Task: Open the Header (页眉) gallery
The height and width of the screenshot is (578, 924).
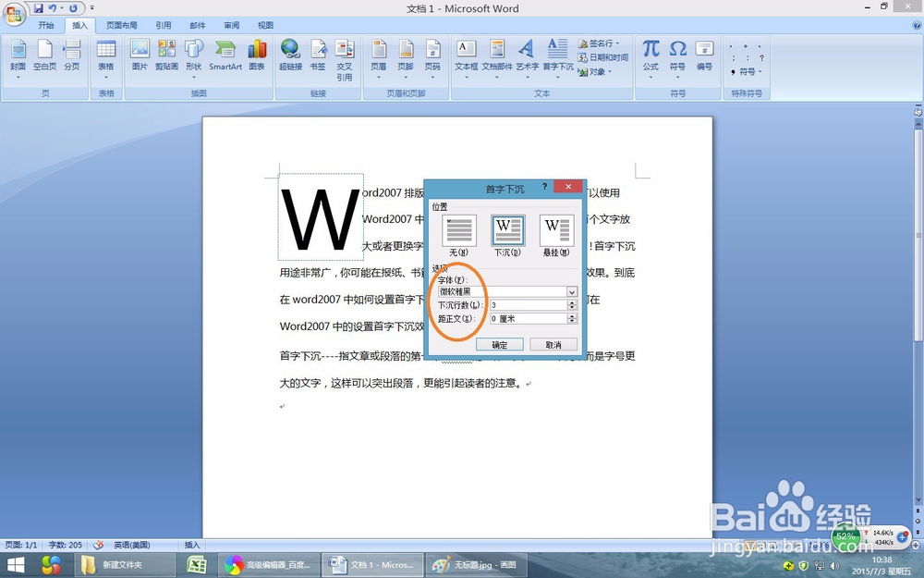Action: click(x=378, y=58)
